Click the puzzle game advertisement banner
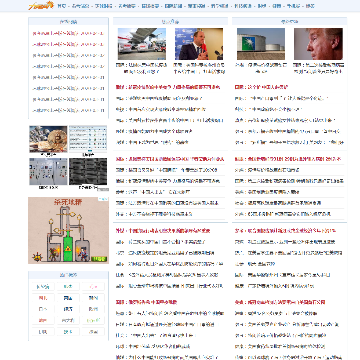 [x=68, y=230]
